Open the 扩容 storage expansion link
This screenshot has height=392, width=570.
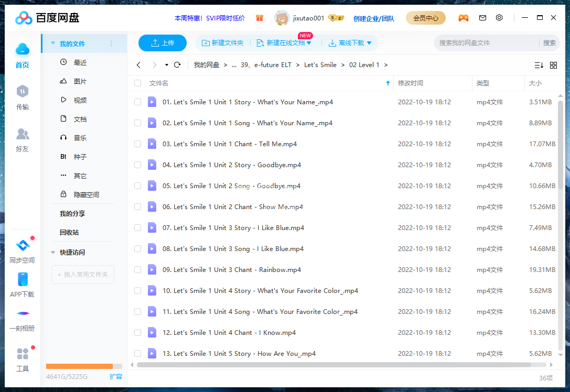point(116,376)
